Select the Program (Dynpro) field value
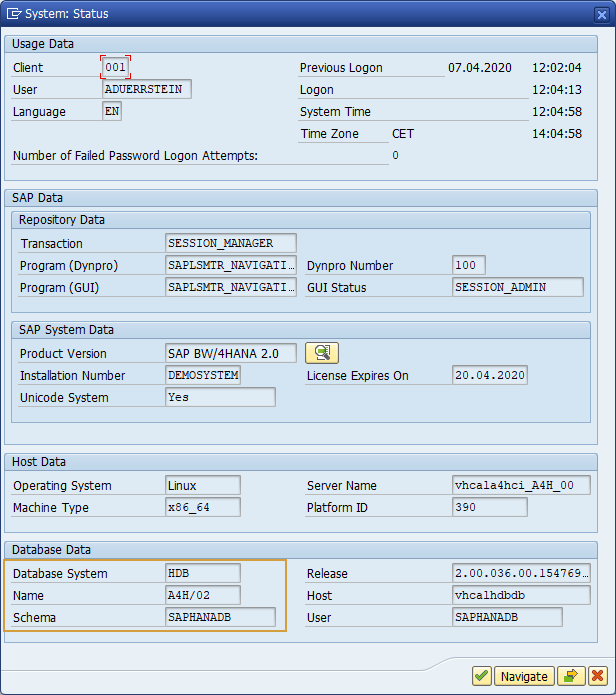Image resolution: width=616 pixels, height=695 pixels. (x=231, y=265)
